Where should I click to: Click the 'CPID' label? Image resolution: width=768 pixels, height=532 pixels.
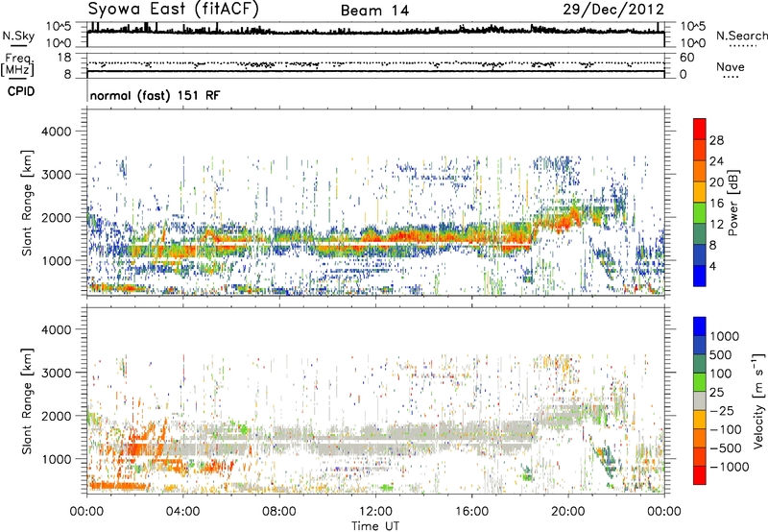[21, 91]
